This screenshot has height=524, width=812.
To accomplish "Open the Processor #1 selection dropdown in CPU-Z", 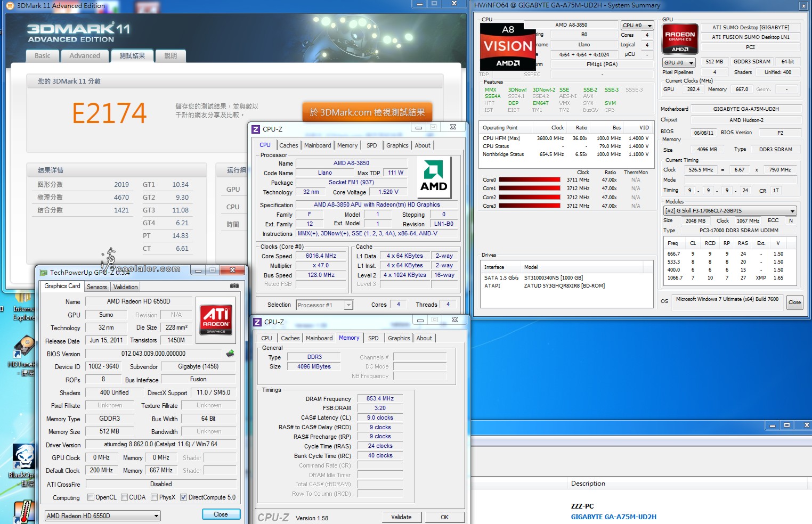I will [x=324, y=305].
